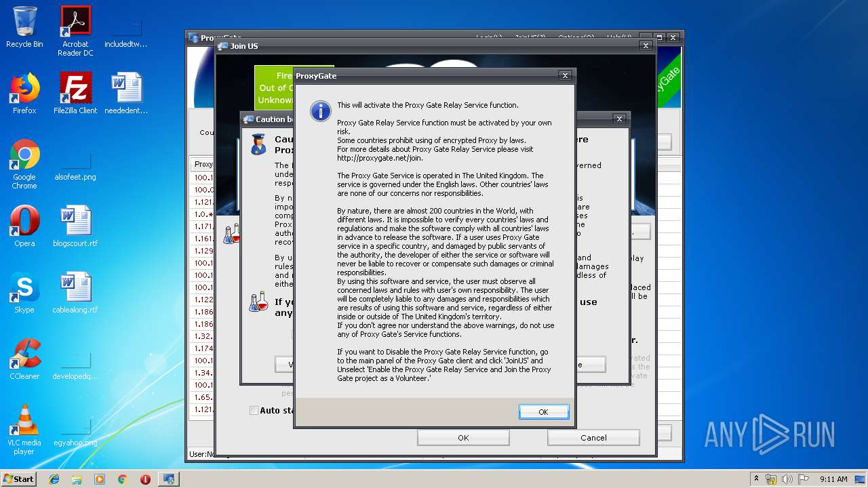The width and height of the screenshot is (868, 488).
Task: Open Internet Explorer from the taskbar
Action: click(x=54, y=479)
